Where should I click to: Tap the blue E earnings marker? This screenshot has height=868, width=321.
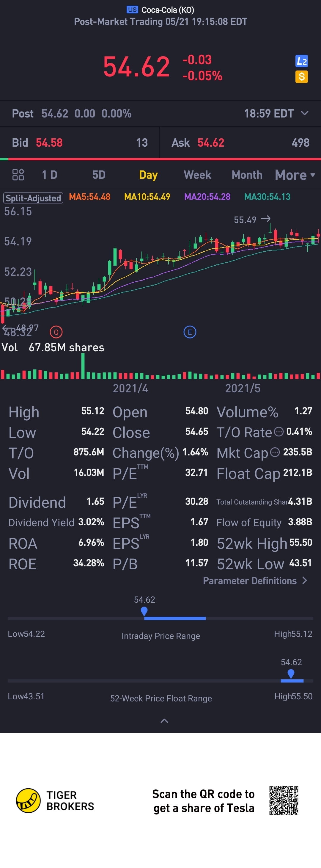click(x=190, y=332)
